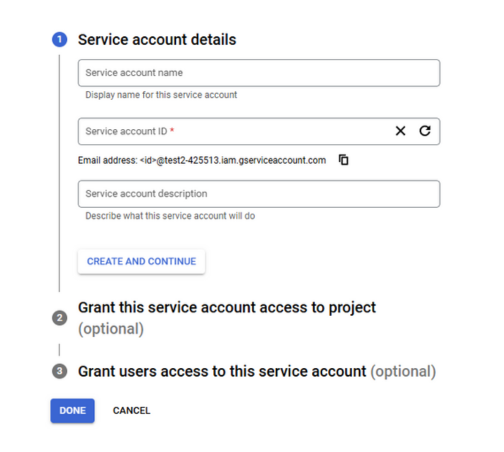
Task: Open the Service account details step heading
Action: (x=157, y=40)
